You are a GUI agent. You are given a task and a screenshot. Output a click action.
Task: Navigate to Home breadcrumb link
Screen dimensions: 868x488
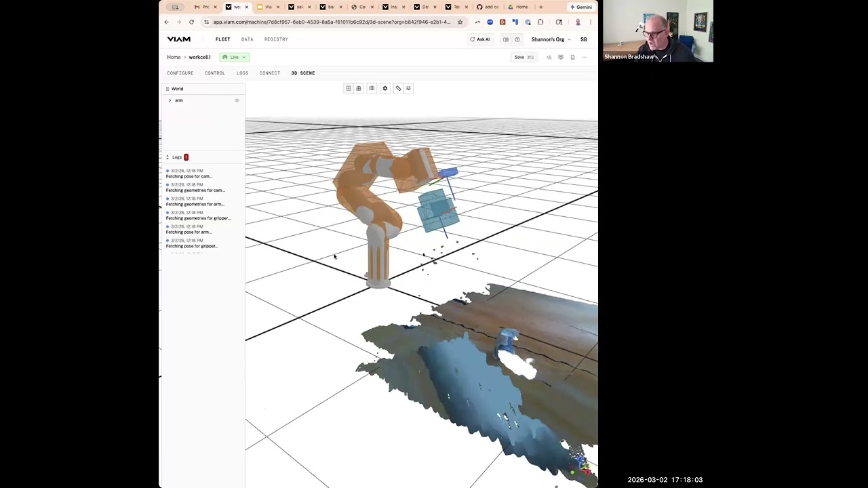[174, 57]
